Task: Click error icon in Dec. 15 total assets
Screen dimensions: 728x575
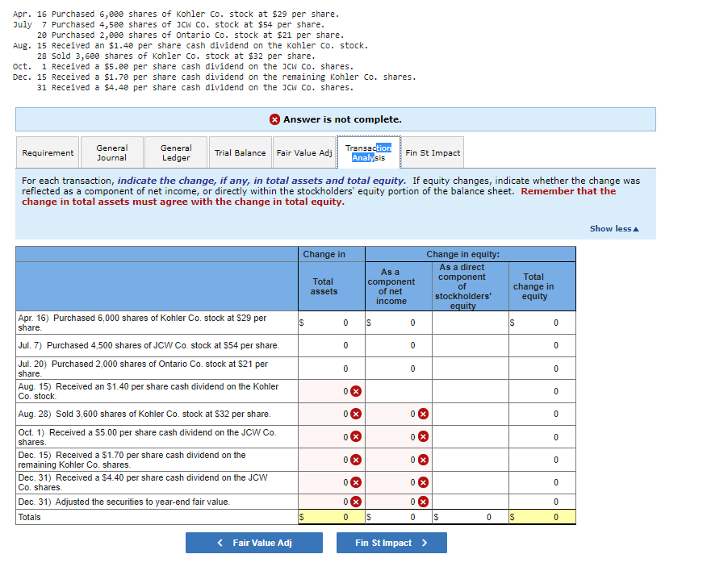Action: (356, 460)
